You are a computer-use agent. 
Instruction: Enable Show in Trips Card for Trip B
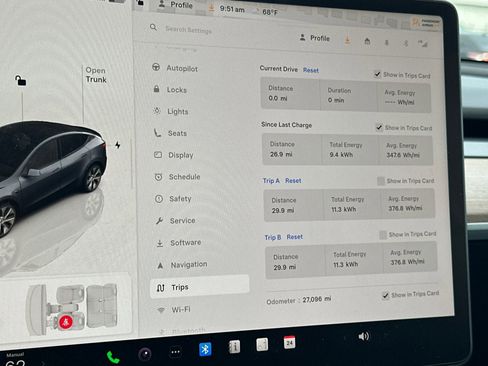pos(383,235)
